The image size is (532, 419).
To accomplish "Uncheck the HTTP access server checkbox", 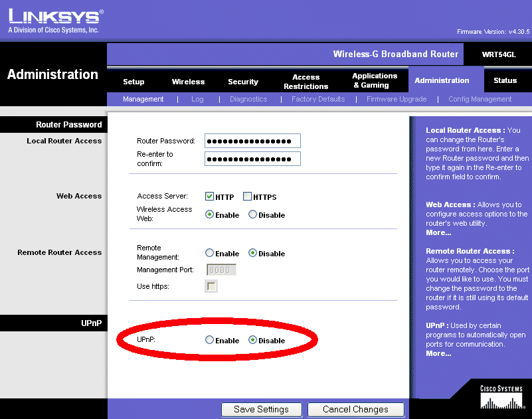I will point(209,196).
